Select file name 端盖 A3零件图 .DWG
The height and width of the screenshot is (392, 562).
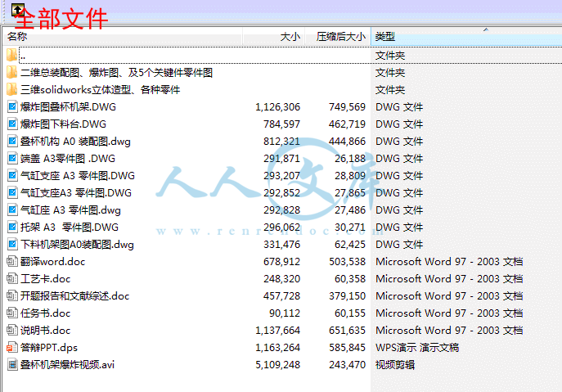68,159
